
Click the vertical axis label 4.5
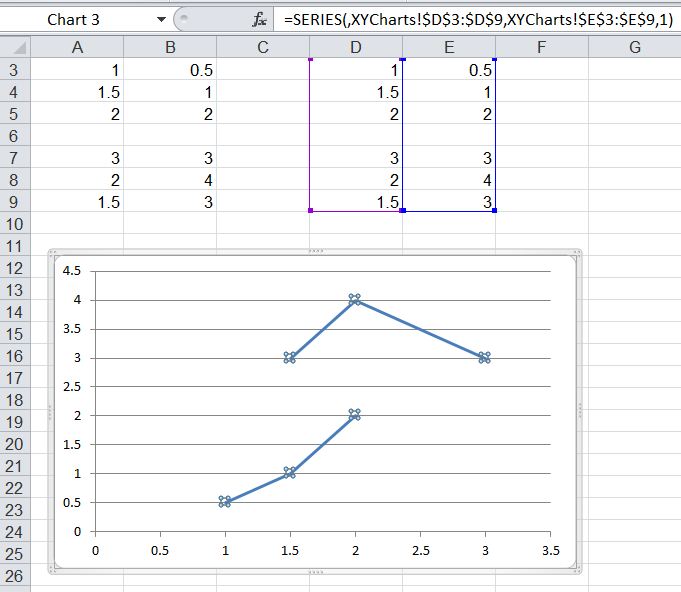click(x=71, y=270)
